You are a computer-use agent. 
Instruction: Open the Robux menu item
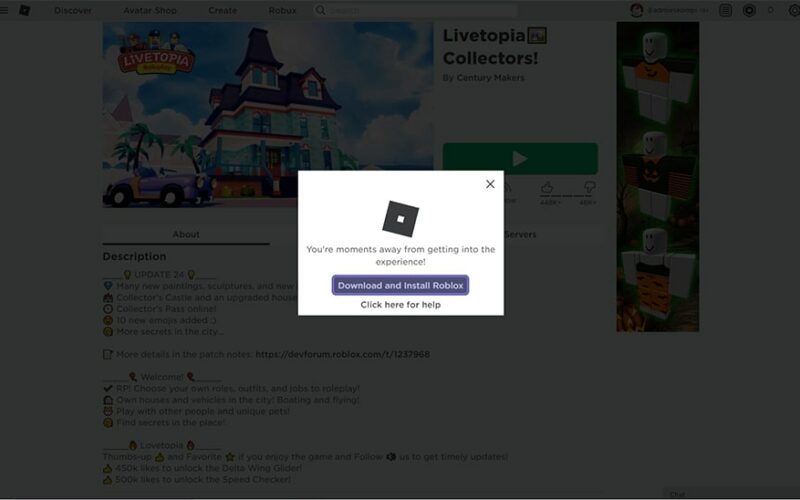[x=282, y=10]
